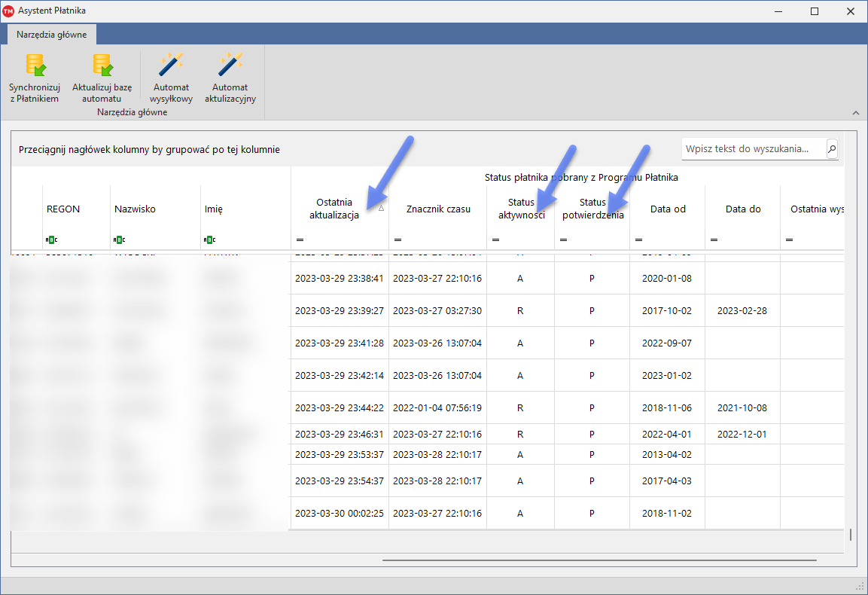
Task: Collapse the ribbon with the chevron
Action: (x=855, y=113)
